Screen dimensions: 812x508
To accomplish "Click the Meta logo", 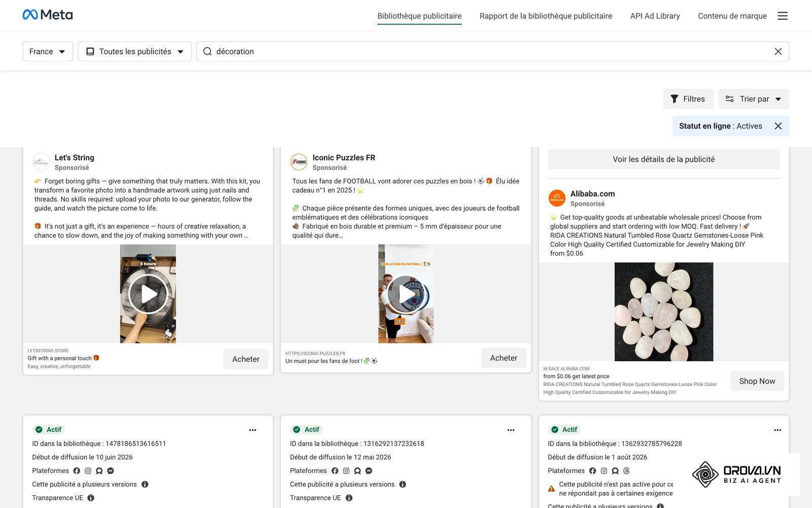I will [x=48, y=15].
